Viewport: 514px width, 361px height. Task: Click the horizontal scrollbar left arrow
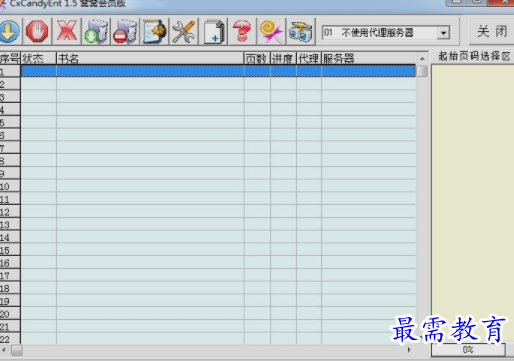tap(4, 350)
